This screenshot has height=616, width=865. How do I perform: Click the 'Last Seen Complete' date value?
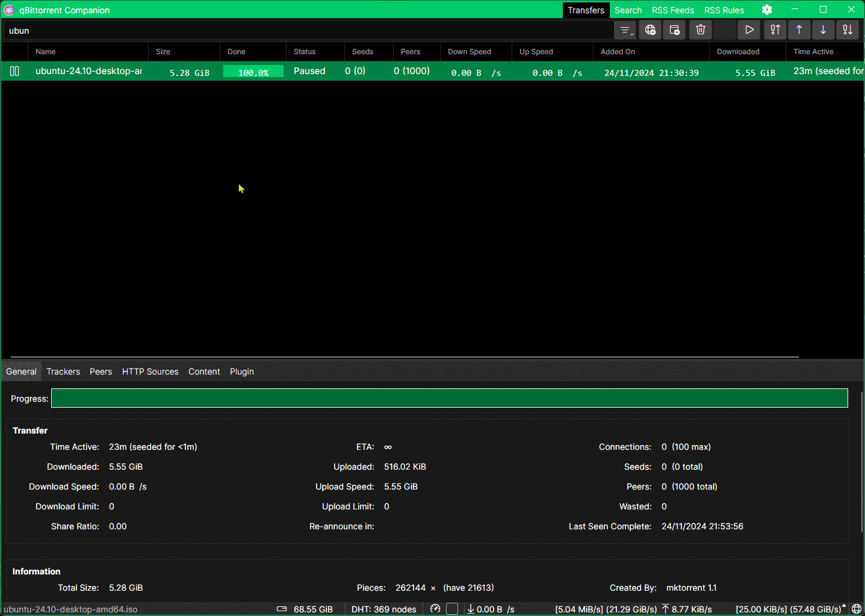[702, 526]
